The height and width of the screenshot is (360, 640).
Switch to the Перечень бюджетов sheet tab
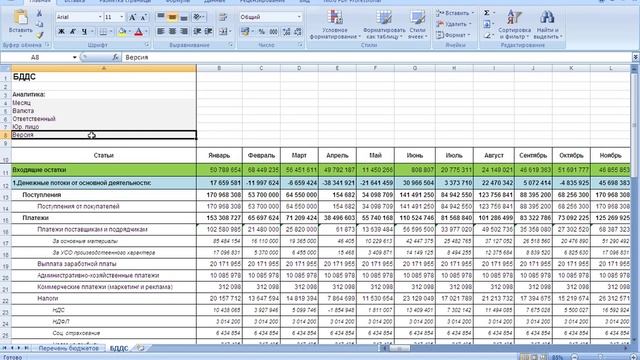coord(69,348)
